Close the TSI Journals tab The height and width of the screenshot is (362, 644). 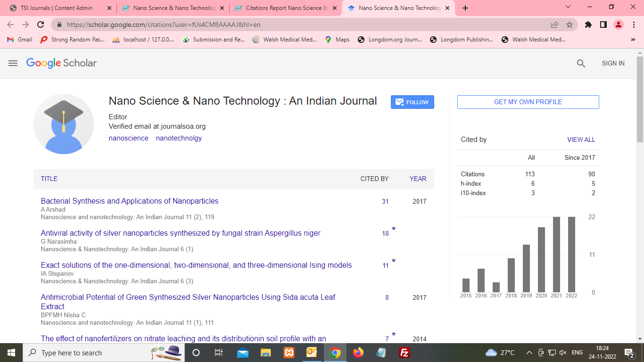pos(109,8)
